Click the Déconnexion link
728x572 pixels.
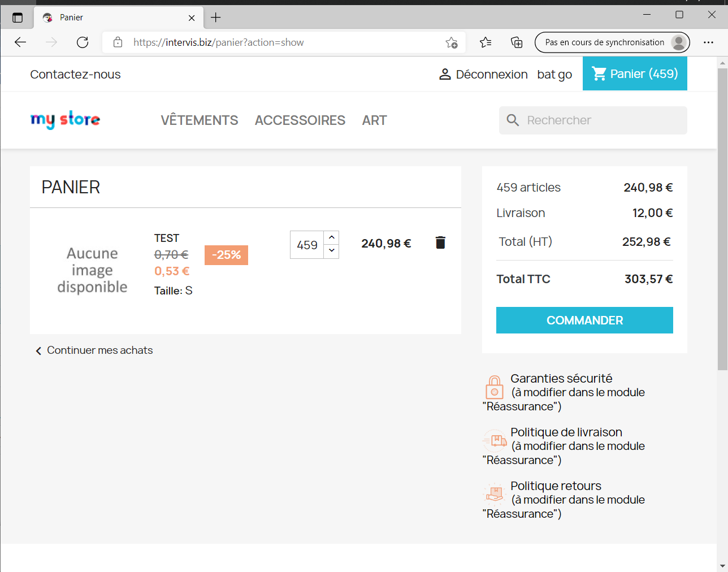tap(492, 75)
